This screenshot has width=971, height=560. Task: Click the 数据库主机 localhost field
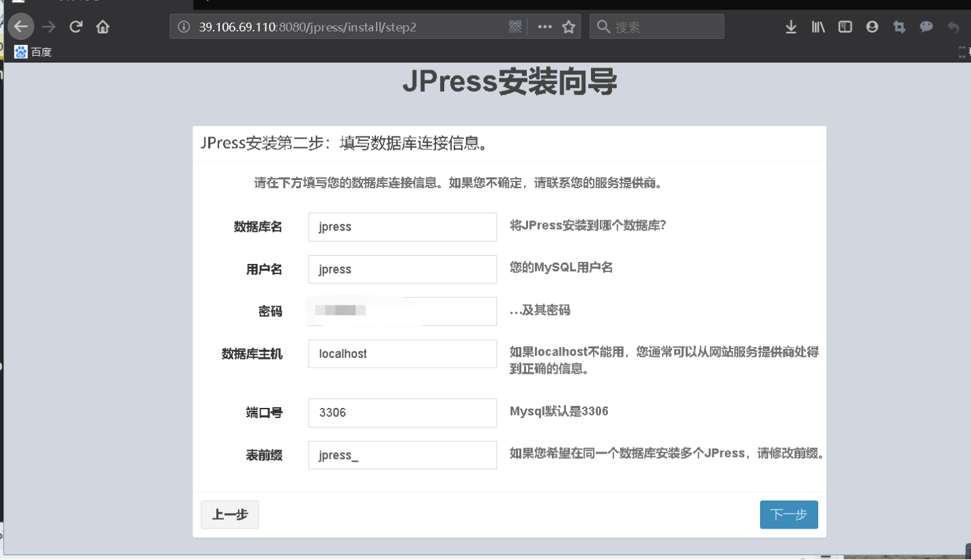pyautogui.click(x=403, y=354)
